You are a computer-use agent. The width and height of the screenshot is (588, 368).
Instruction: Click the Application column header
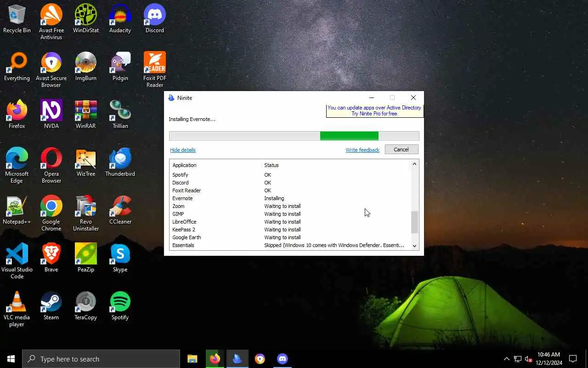tap(215, 165)
